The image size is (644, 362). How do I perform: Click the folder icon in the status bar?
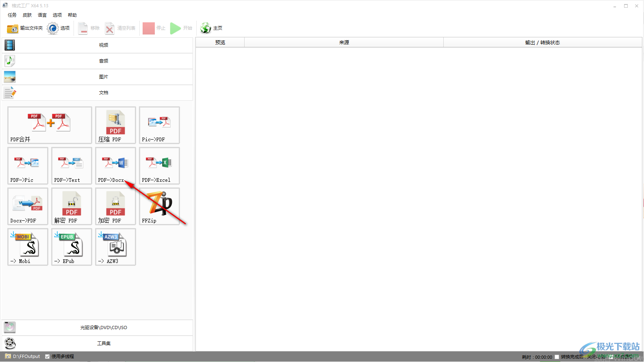pyautogui.click(x=8, y=356)
